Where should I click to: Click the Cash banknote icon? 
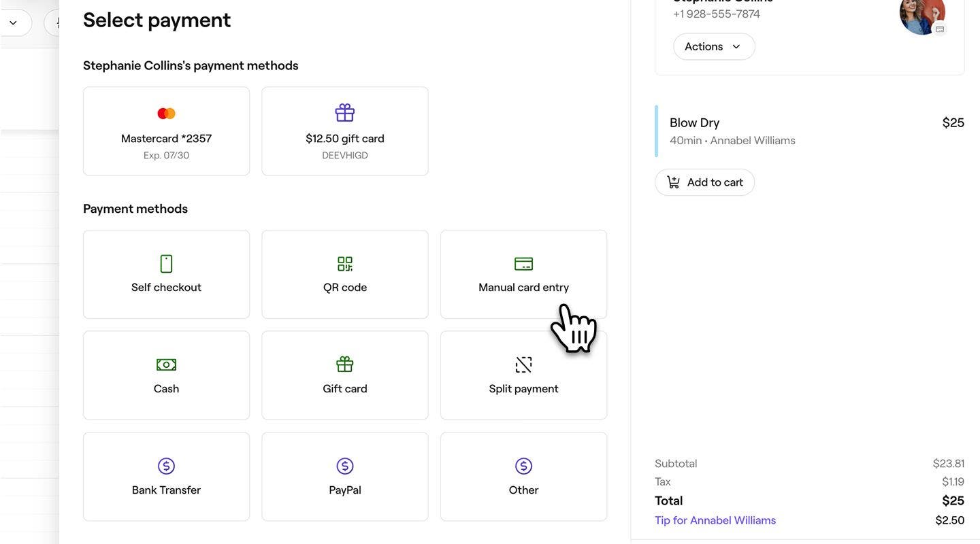(x=166, y=365)
